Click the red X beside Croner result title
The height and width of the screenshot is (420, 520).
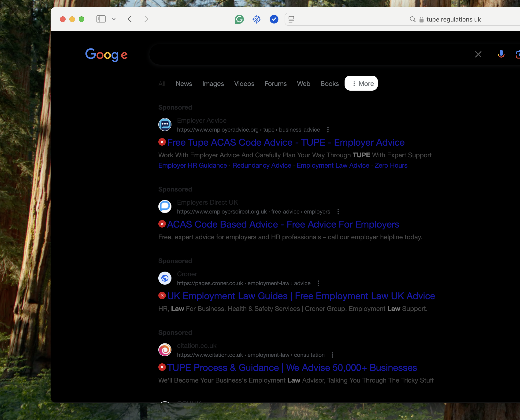coord(162,295)
